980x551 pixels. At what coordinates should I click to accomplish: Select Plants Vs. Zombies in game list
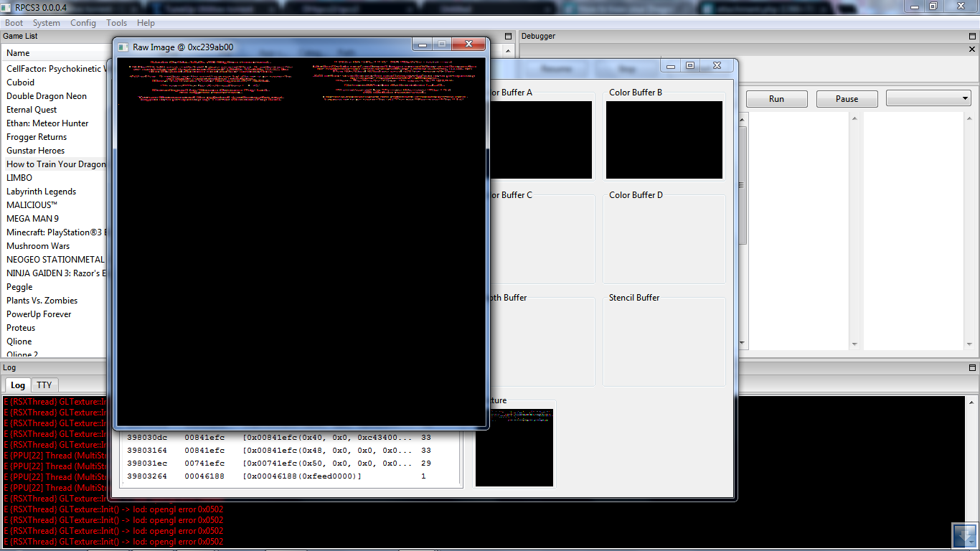[42, 301]
